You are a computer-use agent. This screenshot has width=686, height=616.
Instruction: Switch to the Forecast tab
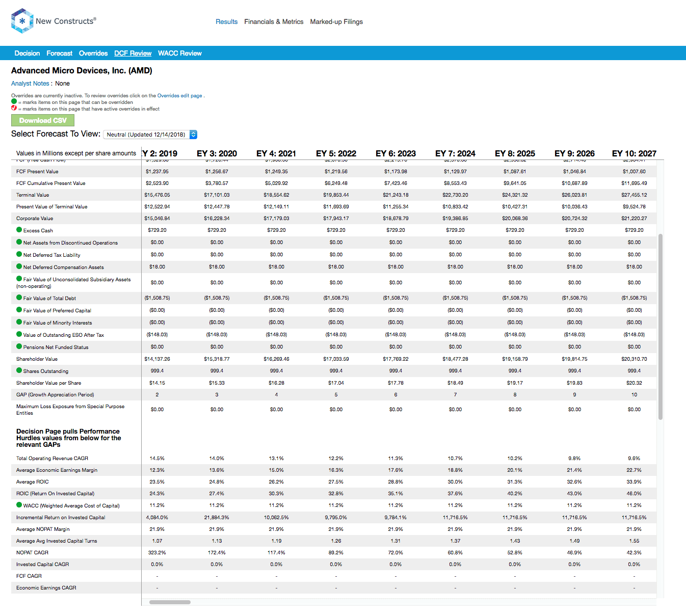click(59, 53)
